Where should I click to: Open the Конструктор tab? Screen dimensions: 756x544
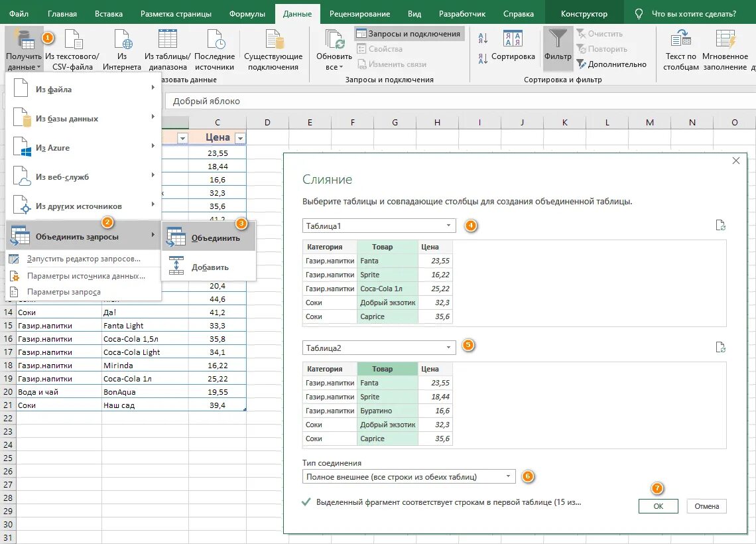coord(584,13)
